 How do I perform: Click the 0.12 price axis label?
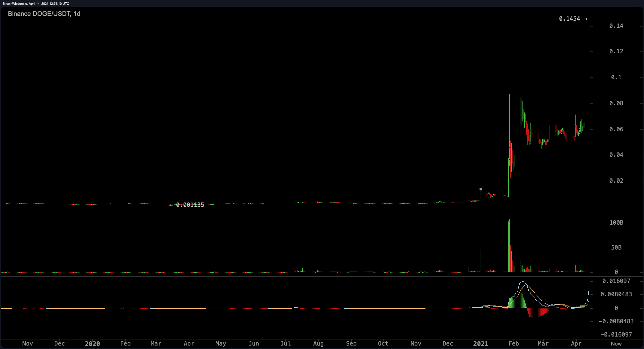click(x=616, y=51)
